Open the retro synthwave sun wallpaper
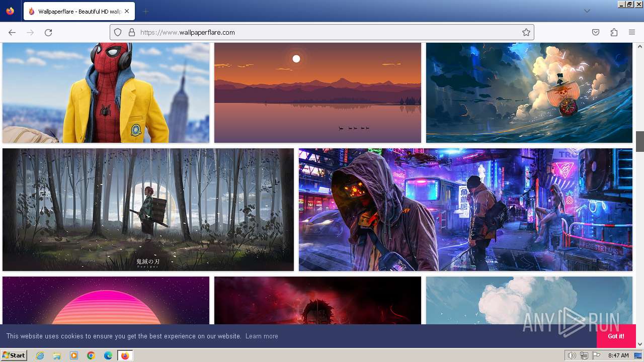Screen dimensions: 644x362 pos(106,300)
